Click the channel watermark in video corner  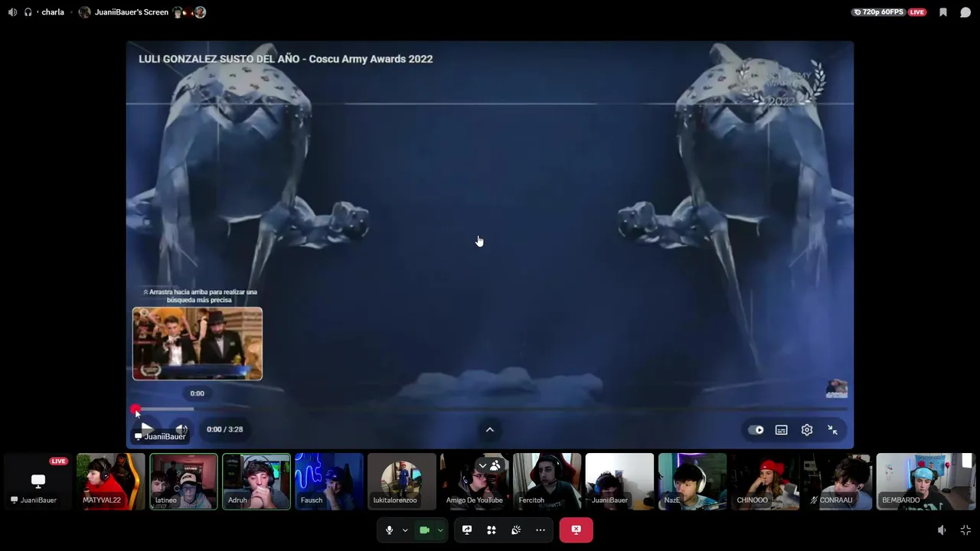pyautogui.click(x=836, y=388)
